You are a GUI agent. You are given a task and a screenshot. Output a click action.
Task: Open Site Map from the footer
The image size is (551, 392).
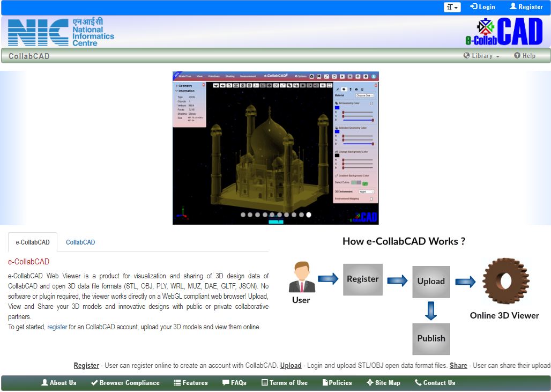(383, 383)
